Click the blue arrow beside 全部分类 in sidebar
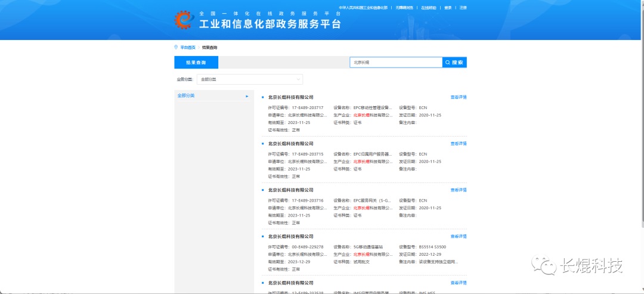The height and width of the screenshot is (294, 644). pos(247,96)
